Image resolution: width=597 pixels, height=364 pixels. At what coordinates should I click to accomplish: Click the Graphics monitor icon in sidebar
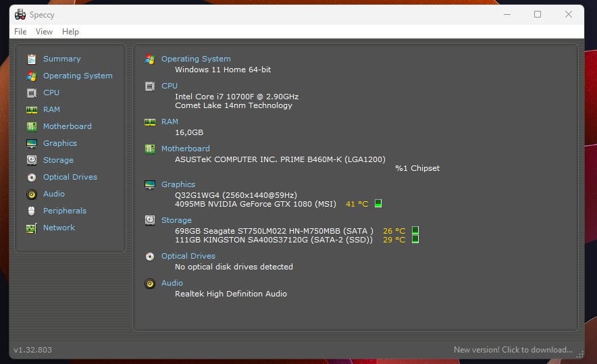click(x=32, y=143)
